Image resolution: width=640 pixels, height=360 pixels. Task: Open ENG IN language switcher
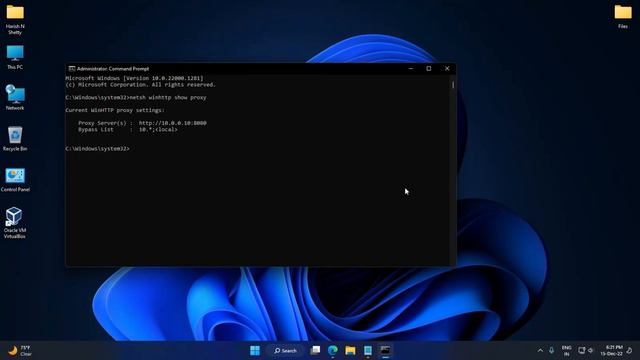click(x=567, y=351)
